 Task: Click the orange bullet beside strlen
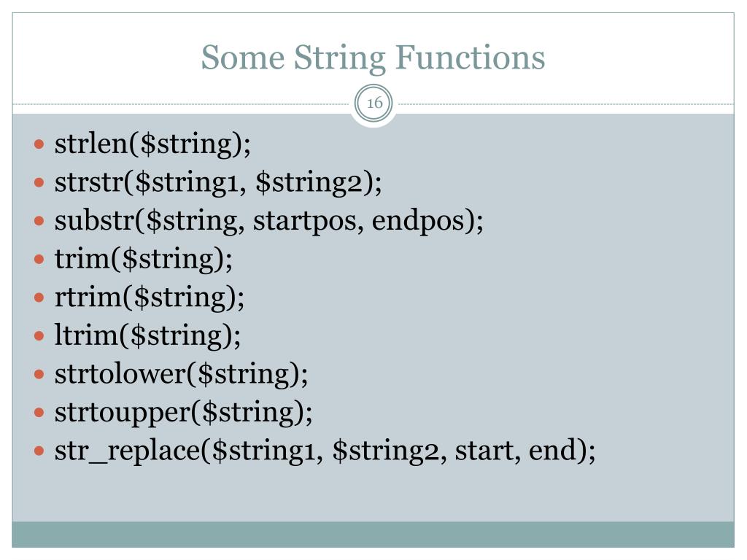39,144
